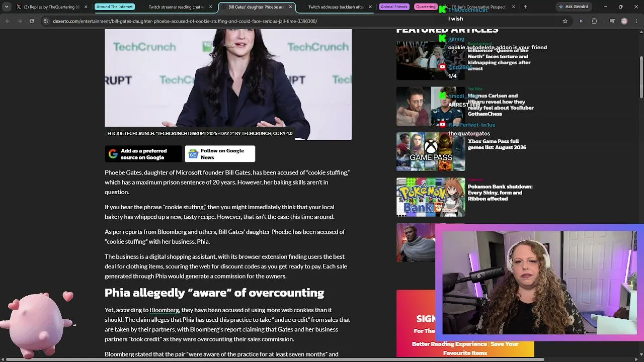Image resolution: width=644 pixels, height=362 pixels.
Task: Open the Pokemon Bank article thumbnail
Action: tap(431, 198)
